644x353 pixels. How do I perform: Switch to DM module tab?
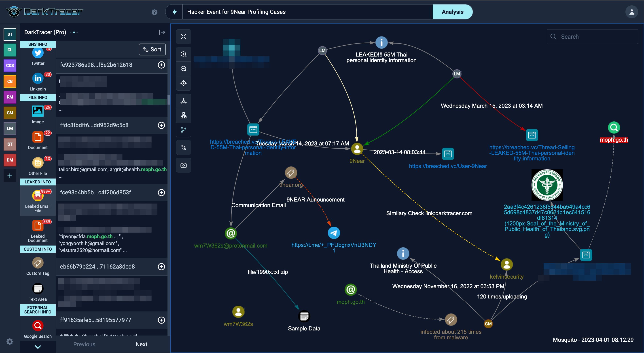coord(10,160)
